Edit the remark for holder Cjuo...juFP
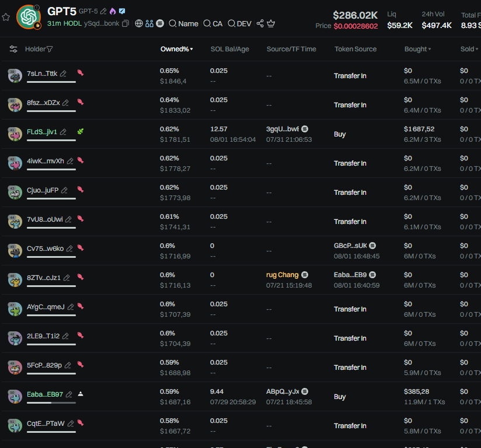The width and height of the screenshot is (481, 448). [64, 190]
